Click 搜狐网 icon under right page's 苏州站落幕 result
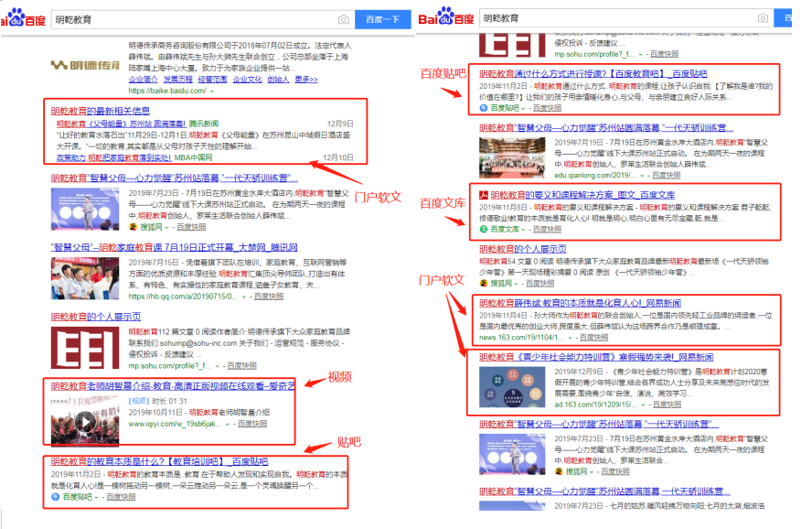The width and height of the screenshot is (812, 529). 559,471
